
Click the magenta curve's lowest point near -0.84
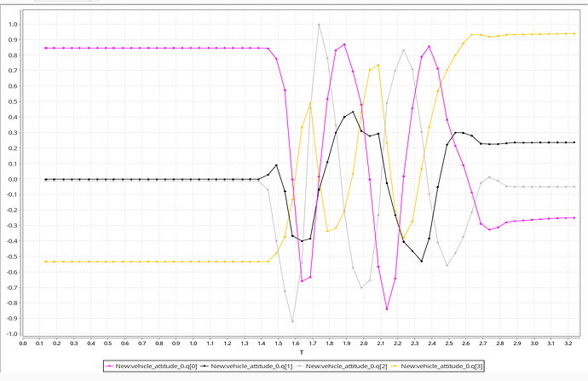(387, 309)
